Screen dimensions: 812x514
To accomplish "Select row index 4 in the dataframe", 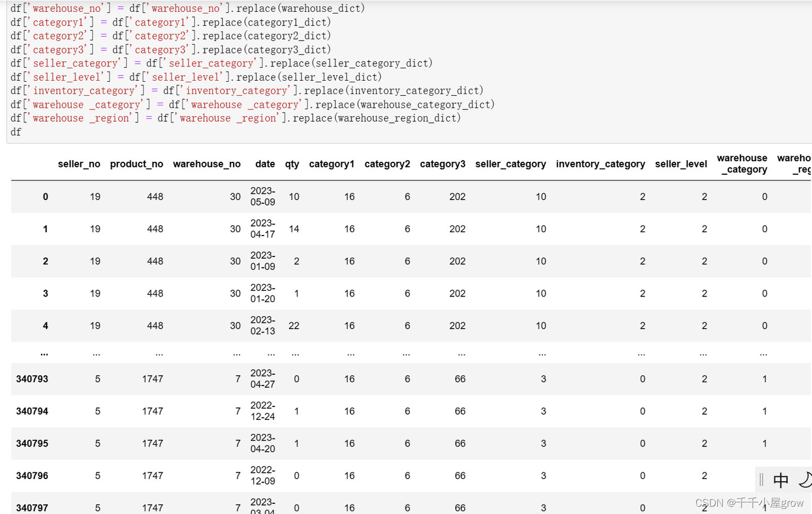I will (x=46, y=326).
